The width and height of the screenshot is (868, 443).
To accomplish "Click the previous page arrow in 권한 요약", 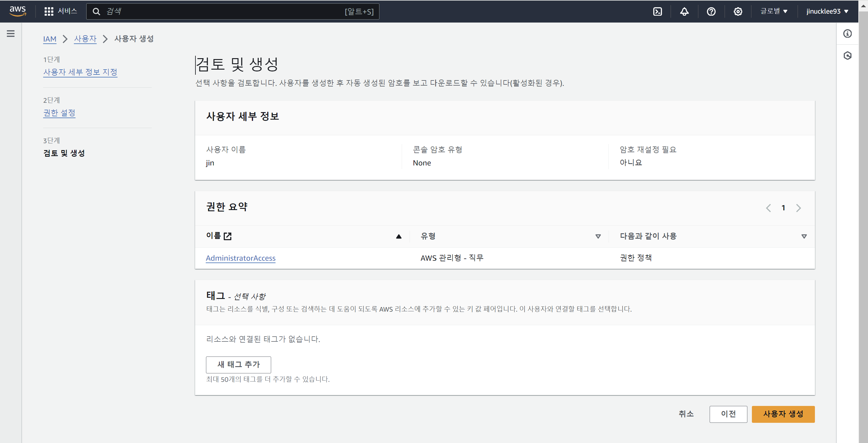I will [x=768, y=208].
